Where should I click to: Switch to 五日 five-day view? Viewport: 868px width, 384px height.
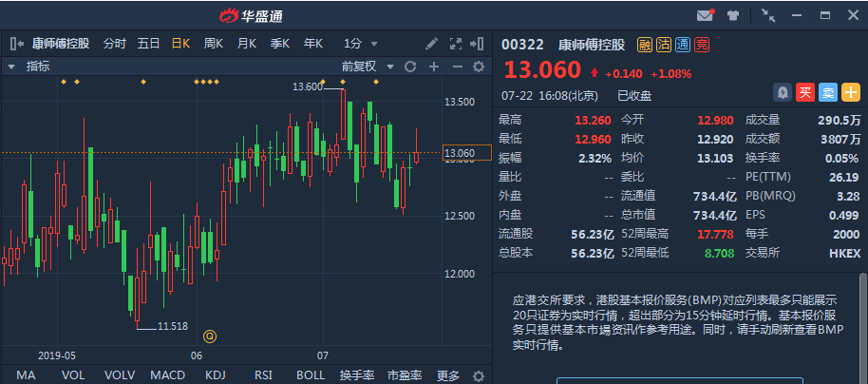[x=148, y=44]
